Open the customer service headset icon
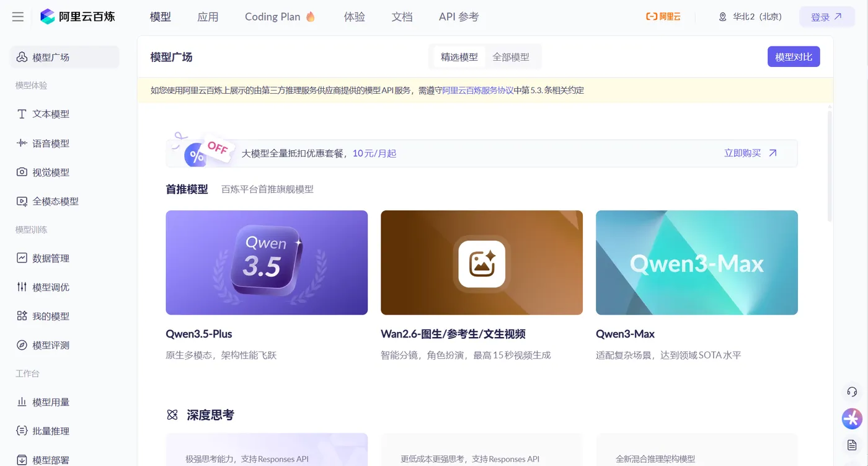The height and width of the screenshot is (466, 868). [x=852, y=392]
